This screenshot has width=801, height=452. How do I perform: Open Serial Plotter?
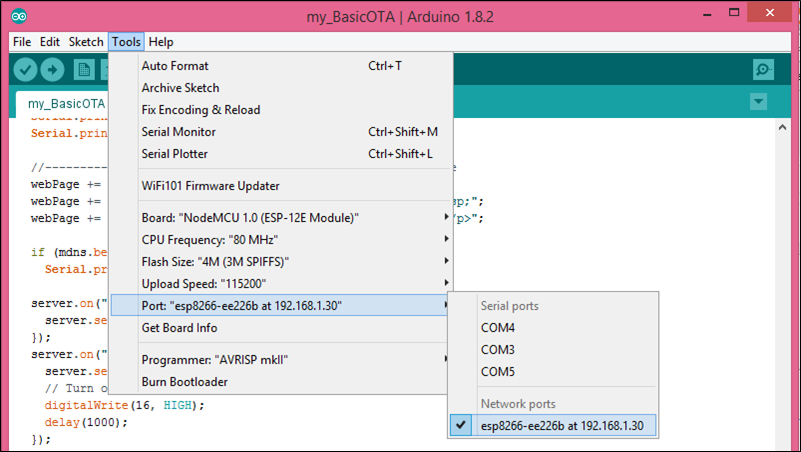click(280, 154)
